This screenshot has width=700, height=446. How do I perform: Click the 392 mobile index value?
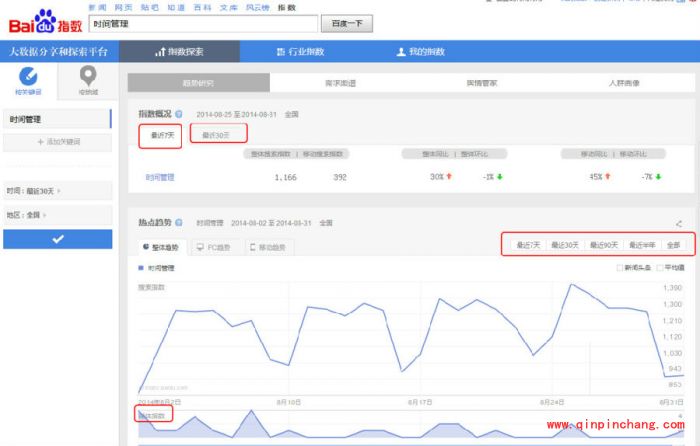(340, 177)
